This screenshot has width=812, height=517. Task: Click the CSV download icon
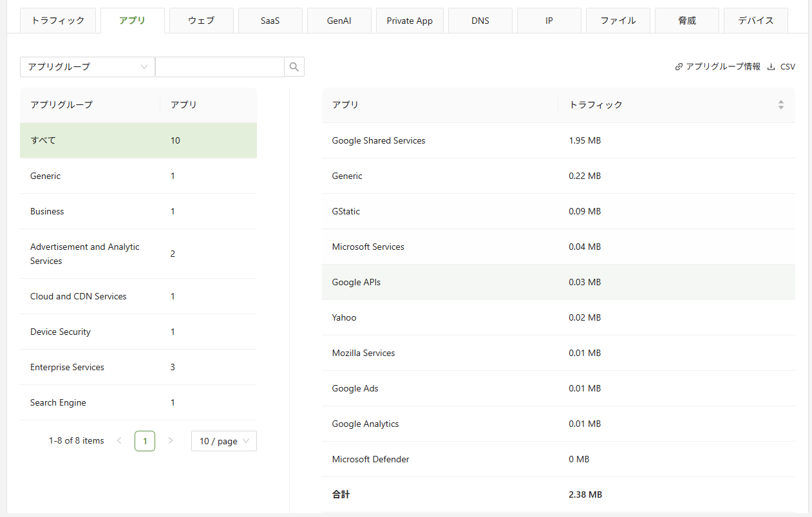(x=771, y=67)
